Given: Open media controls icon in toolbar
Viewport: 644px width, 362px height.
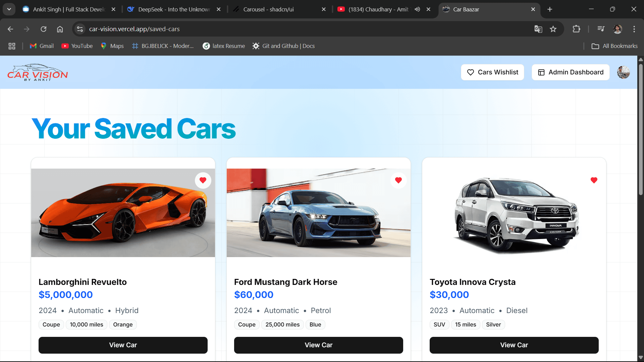Looking at the screenshot, I should click(601, 29).
